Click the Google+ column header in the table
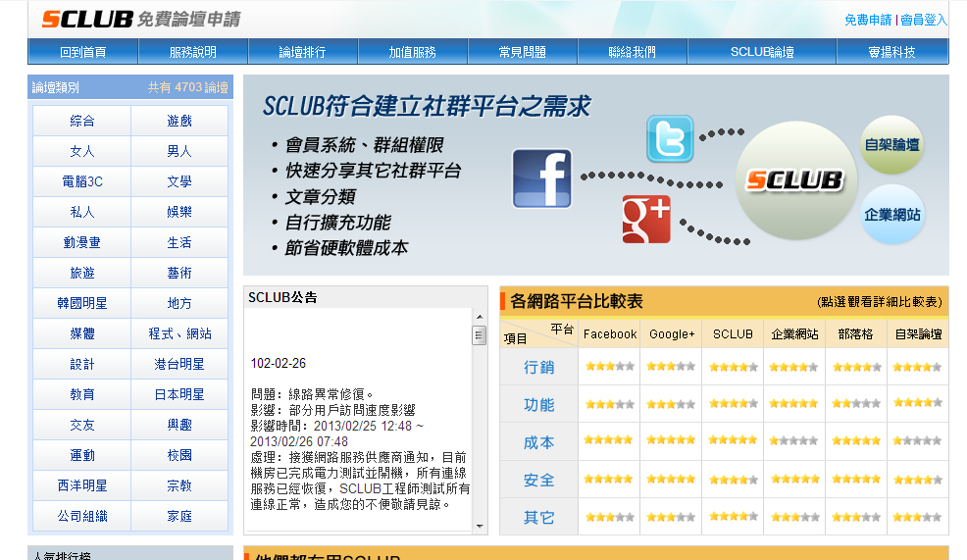967x560 pixels. pos(672,333)
